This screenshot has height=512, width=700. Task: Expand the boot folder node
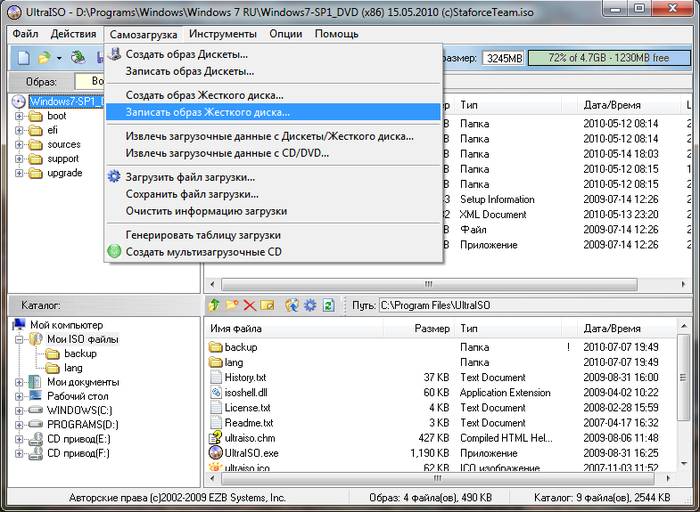pos(19,116)
